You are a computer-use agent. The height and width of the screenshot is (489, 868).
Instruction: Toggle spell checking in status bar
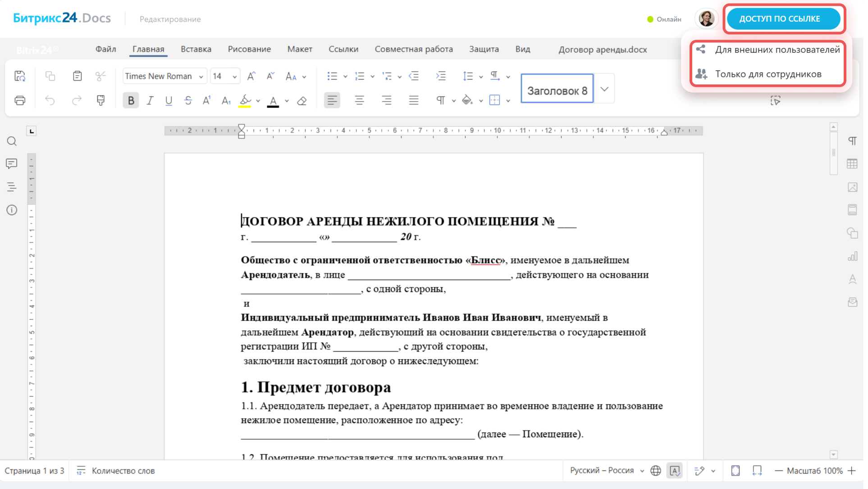(675, 471)
